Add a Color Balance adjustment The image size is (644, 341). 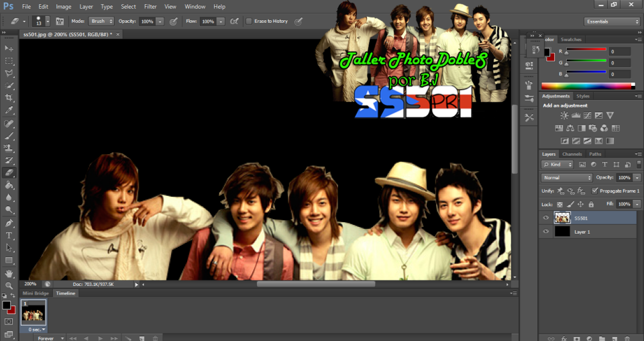[570, 128]
